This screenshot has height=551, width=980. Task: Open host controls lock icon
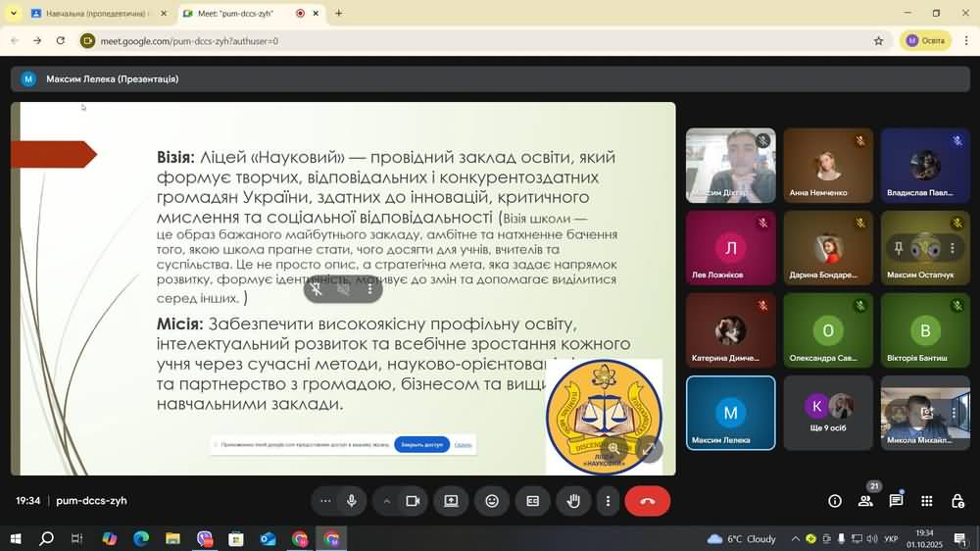tap(957, 501)
